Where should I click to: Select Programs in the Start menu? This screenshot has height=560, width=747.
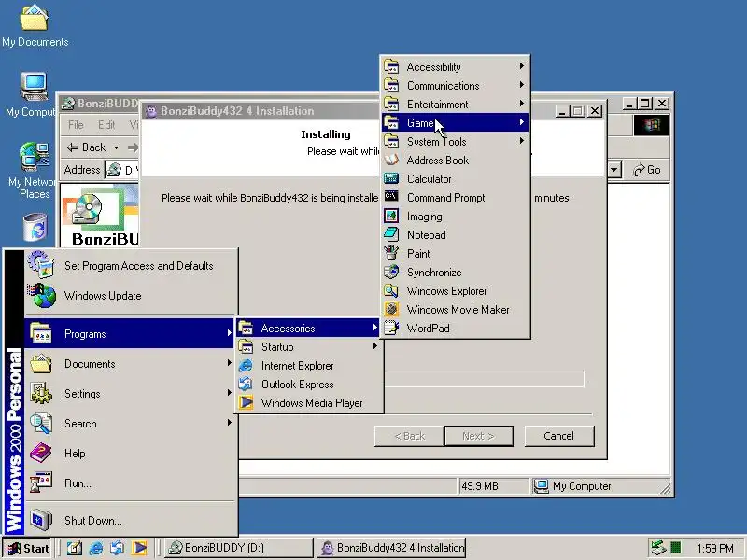(129, 334)
